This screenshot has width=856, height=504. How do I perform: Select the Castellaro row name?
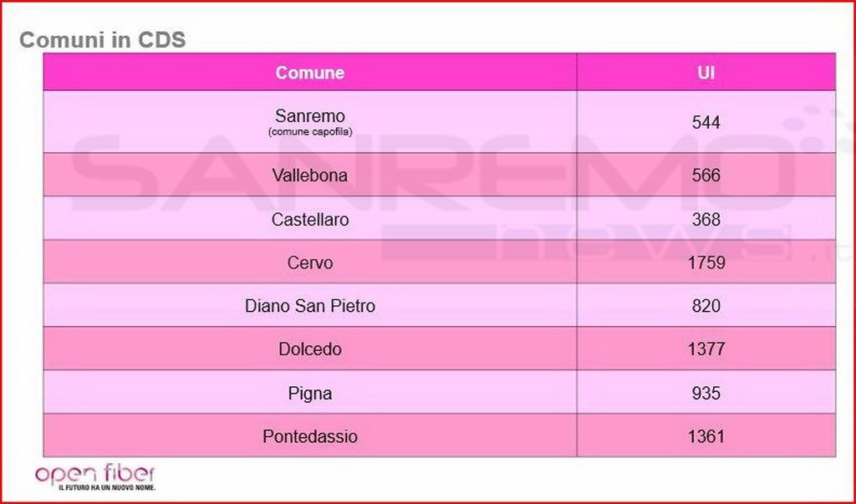coord(310,220)
